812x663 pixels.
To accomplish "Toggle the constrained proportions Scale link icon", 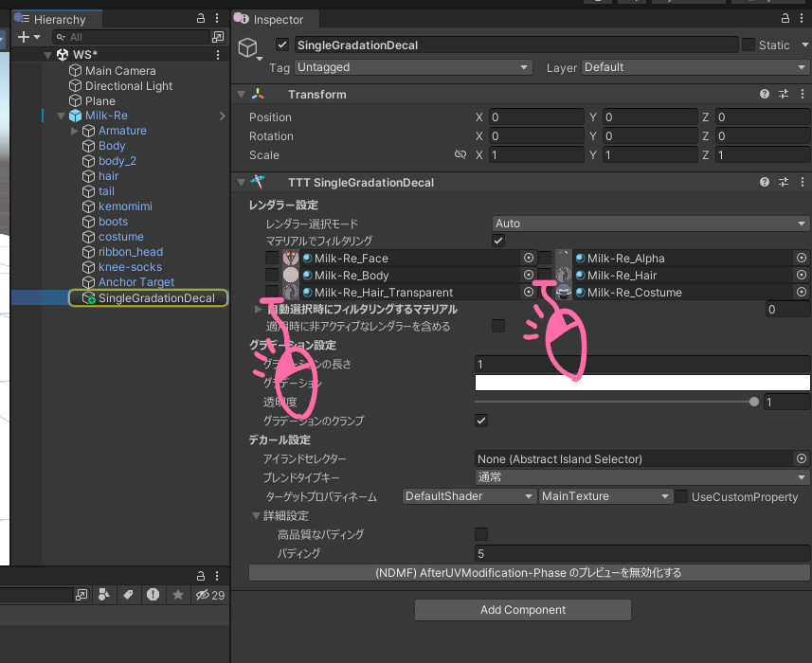I will pos(460,155).
